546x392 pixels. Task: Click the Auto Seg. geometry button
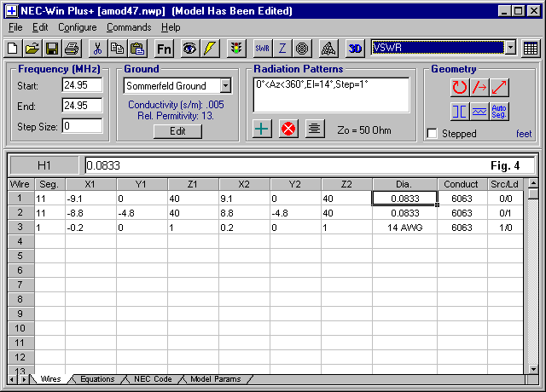tap(499, 111)
